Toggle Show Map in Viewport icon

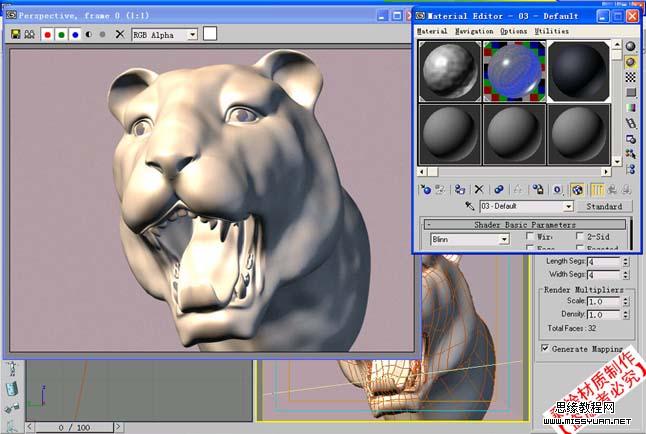coord(577,190)
